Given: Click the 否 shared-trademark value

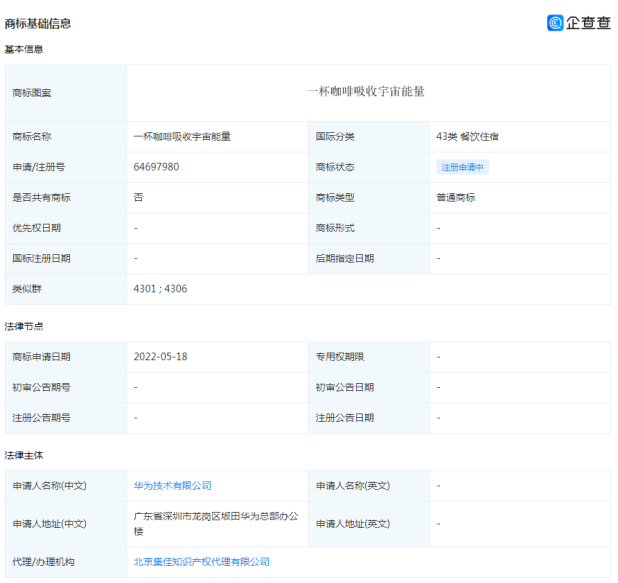Looking at the screenshot, I should (138, 197).
